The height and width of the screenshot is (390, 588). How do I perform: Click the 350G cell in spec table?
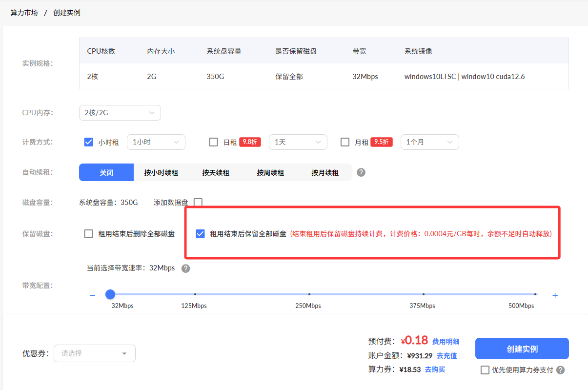click(x=215, y=77)
